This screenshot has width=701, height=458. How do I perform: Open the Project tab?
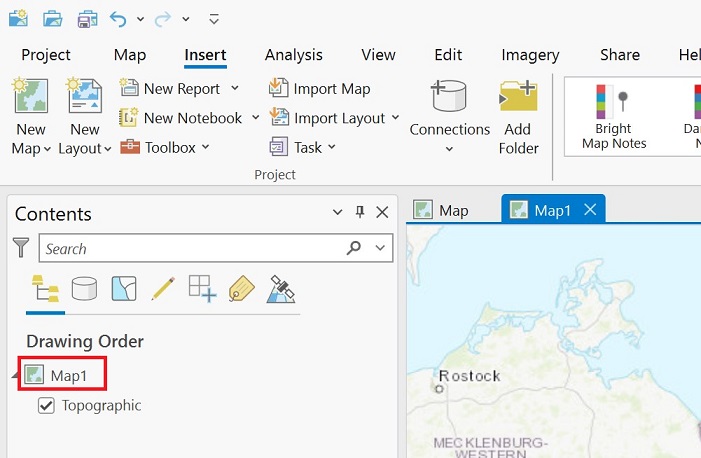point(46,55)
